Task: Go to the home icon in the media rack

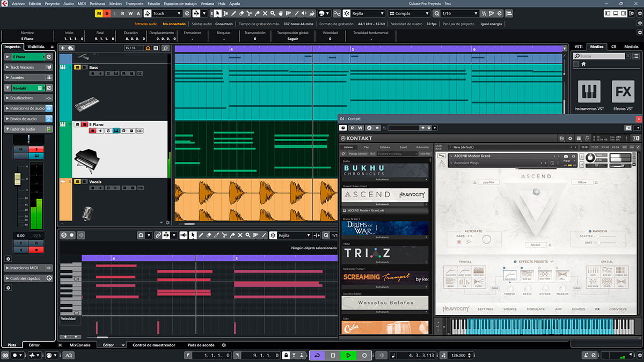Action: (583, 64)
